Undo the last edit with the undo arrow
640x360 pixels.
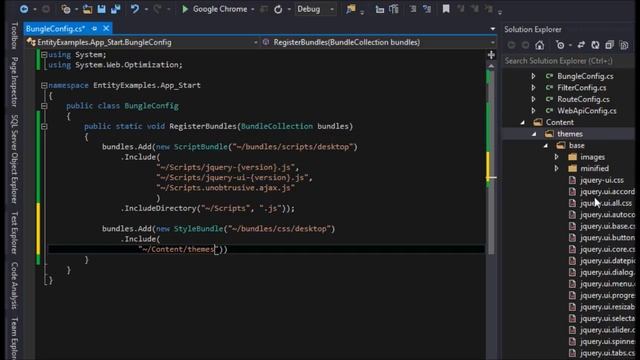(x=135, y=9)
